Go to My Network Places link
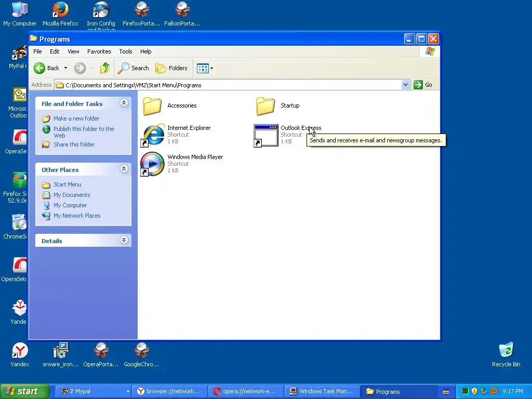 [x=77, y=216]
